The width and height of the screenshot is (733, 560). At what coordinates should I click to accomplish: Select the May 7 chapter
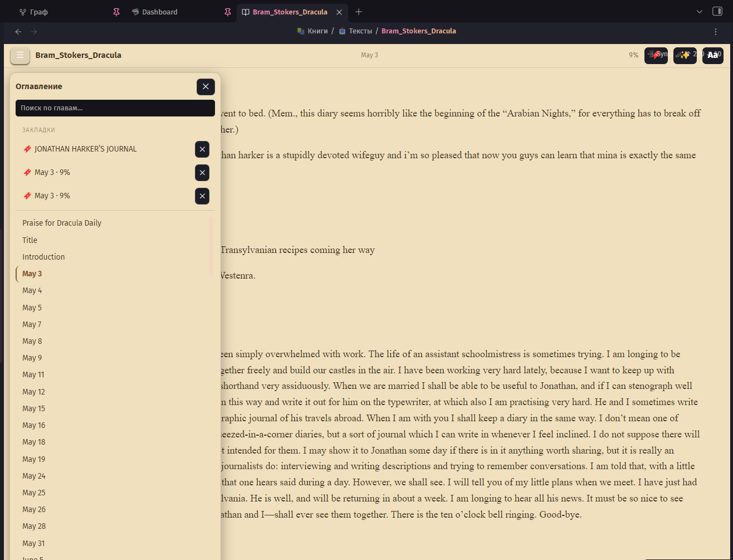click(32, 324)
